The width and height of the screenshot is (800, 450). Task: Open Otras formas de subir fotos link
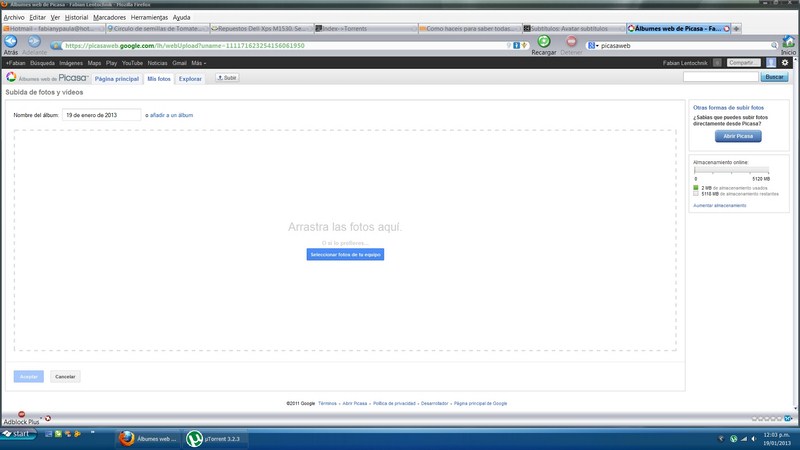[728, 108]
